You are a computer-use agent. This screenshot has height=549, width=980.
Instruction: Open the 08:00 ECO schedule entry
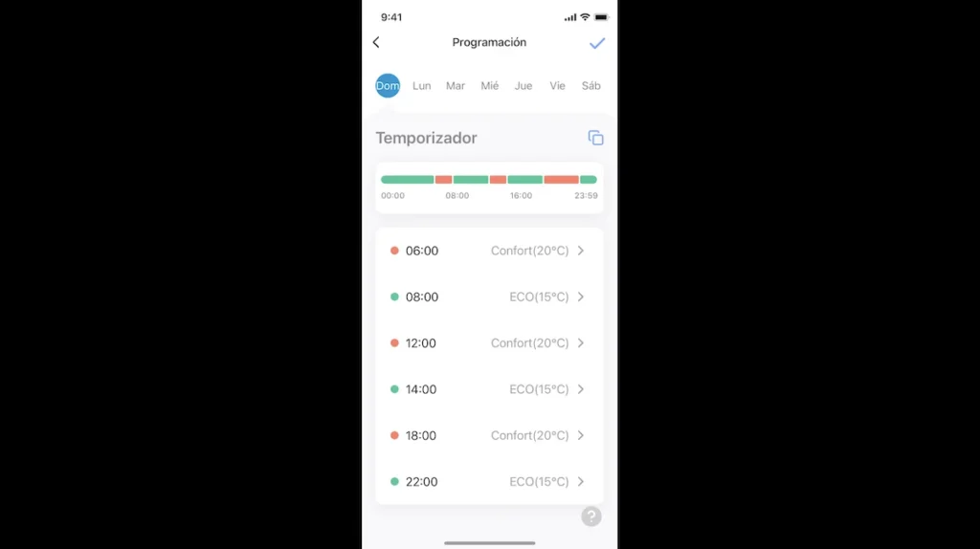click(489, 296)
